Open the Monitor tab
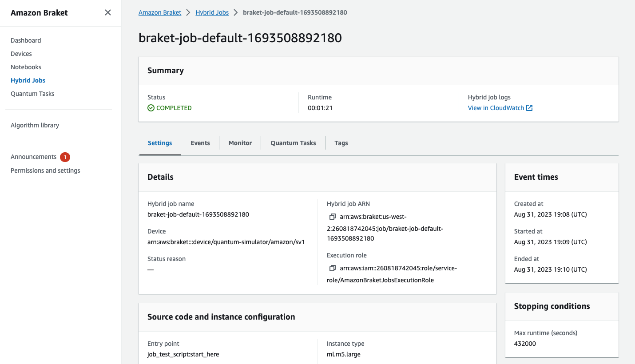This screenshot has width=635, height=364. 240,143
